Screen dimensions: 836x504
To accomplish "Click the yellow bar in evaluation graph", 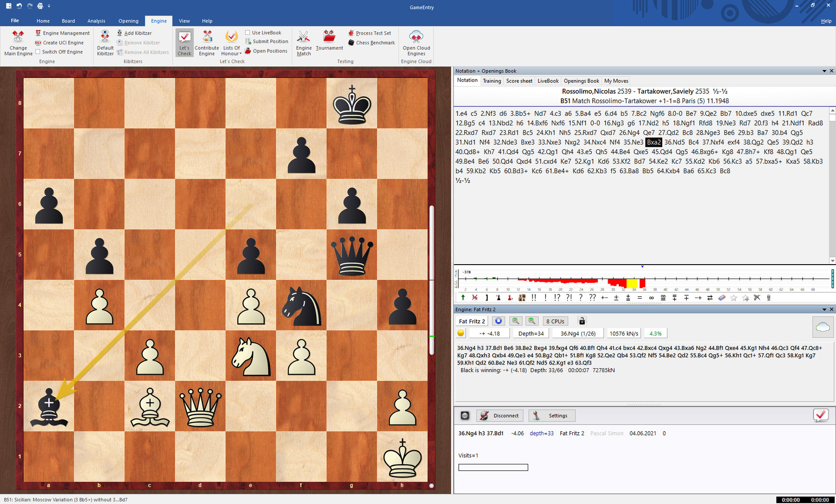I will (x=632, y=283).
